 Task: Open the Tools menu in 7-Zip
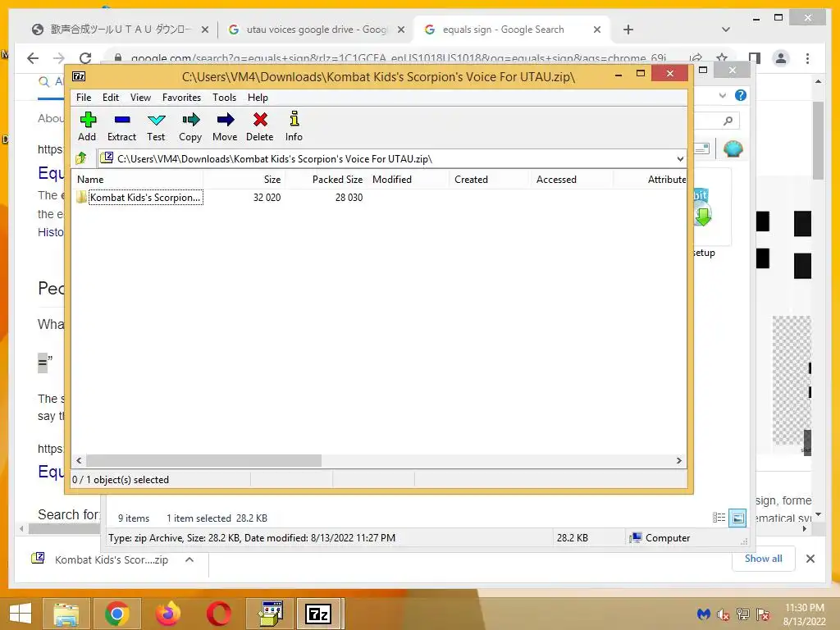click(x=224, y=98)
